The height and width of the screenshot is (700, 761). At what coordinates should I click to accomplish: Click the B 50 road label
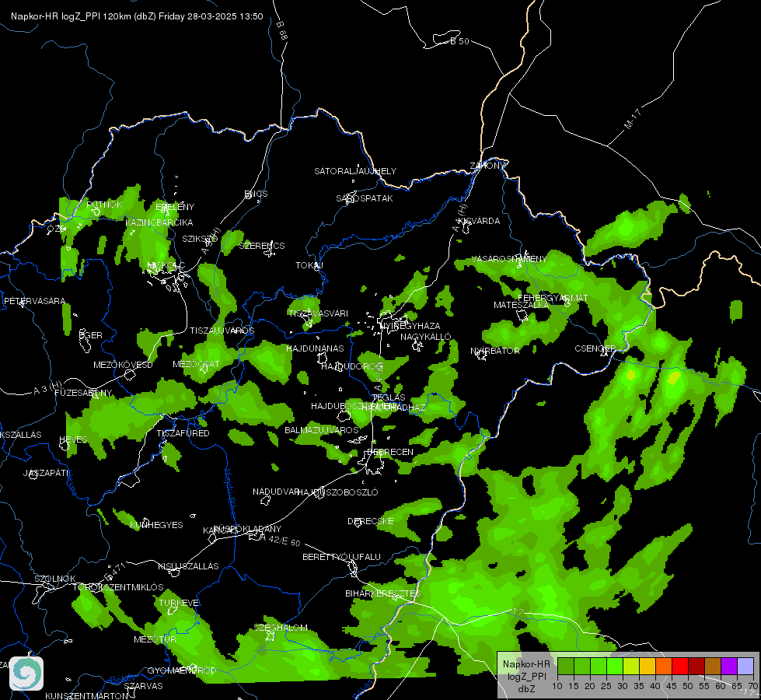click(x=459, y=41)
